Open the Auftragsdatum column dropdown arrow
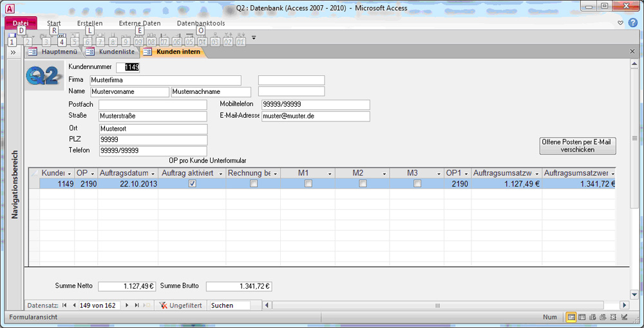The image size is (644, 328). [153, 174]
